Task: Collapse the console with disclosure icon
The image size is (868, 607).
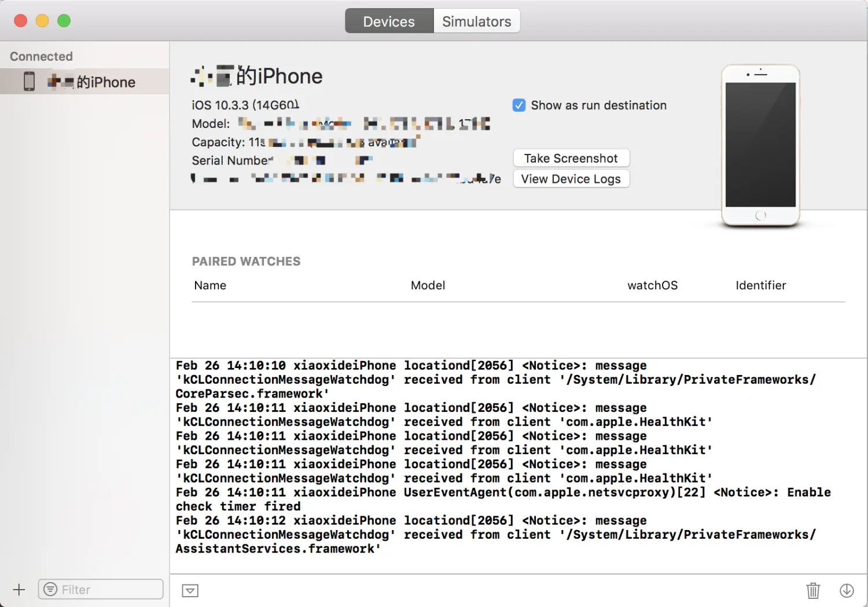Action: [190, 590]
